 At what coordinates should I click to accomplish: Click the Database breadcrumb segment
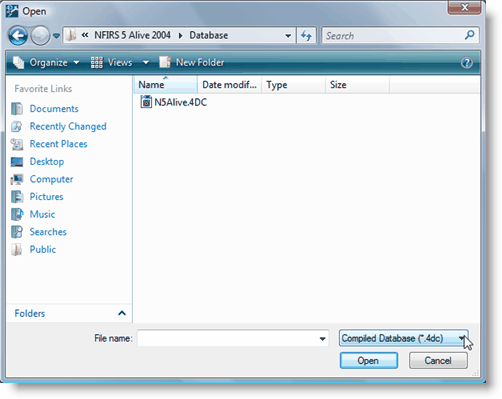click(x=209, y=35)
